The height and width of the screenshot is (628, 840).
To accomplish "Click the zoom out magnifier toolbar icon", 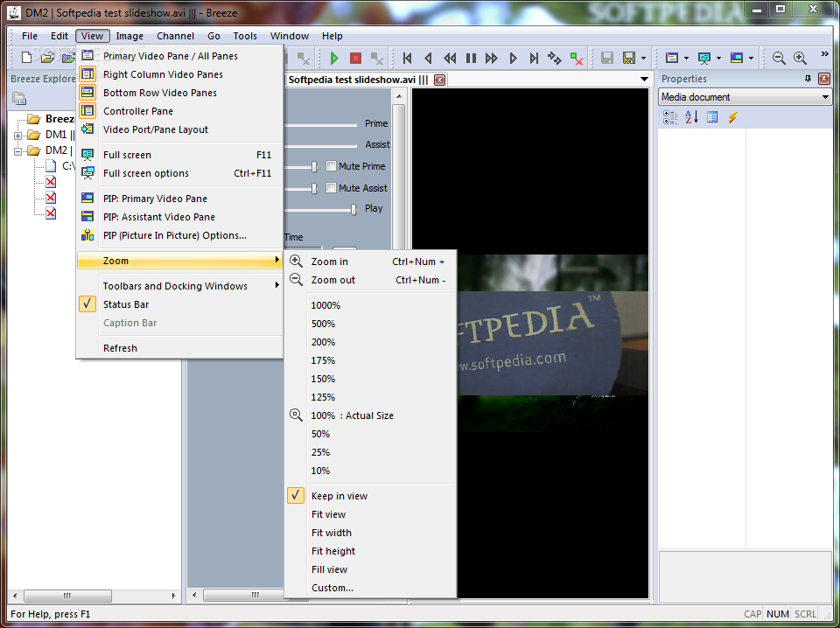I will (x=779, y=58).
